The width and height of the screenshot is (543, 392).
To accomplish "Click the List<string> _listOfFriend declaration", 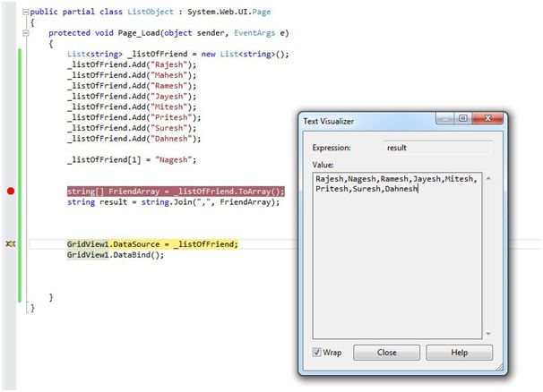I will tap(178, 55).
